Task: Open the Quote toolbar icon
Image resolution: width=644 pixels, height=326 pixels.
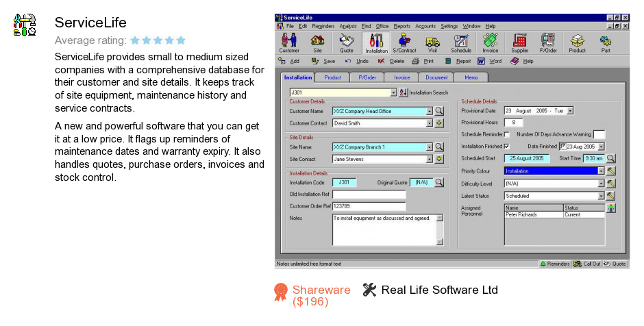Action: point(346,43)
